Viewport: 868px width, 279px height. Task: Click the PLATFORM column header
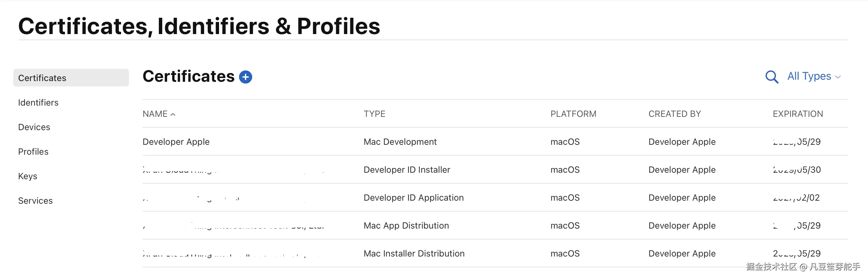pos(573,114)
